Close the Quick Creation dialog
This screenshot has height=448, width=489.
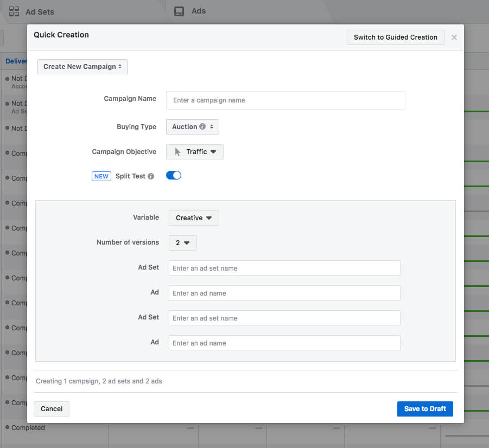point(454,37)
